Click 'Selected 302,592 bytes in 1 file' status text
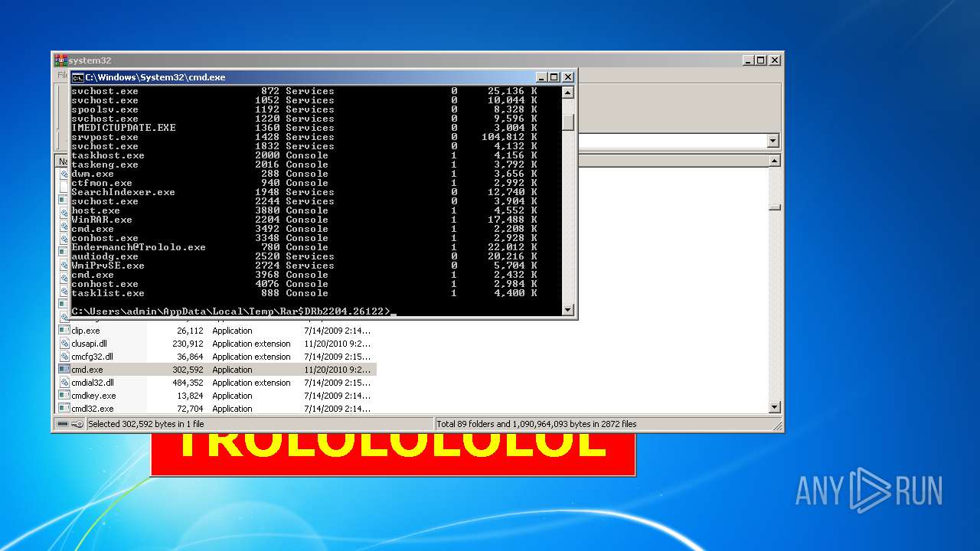980x551 pixels. tap(146, 424)
